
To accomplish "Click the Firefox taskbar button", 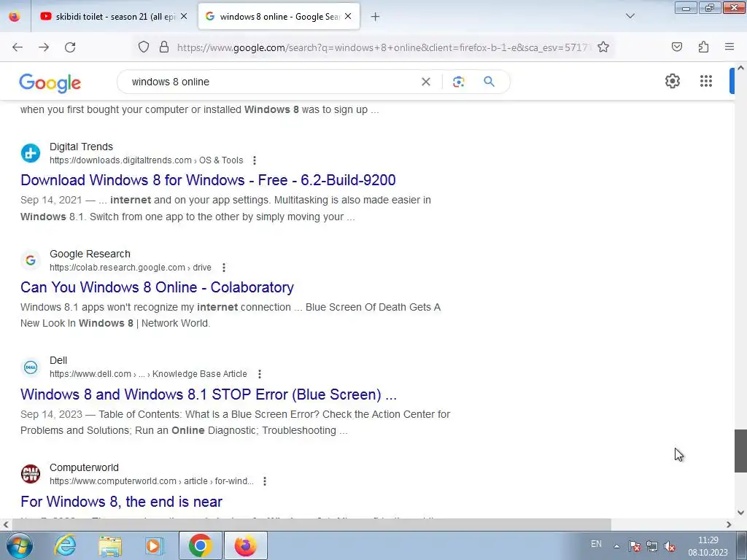I will point(245,545).
